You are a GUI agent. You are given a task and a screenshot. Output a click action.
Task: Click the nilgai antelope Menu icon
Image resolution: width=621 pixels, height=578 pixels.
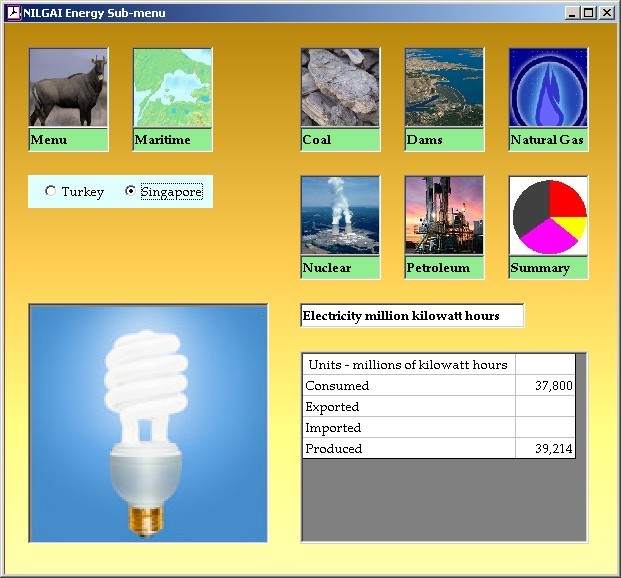click(68, 88)
